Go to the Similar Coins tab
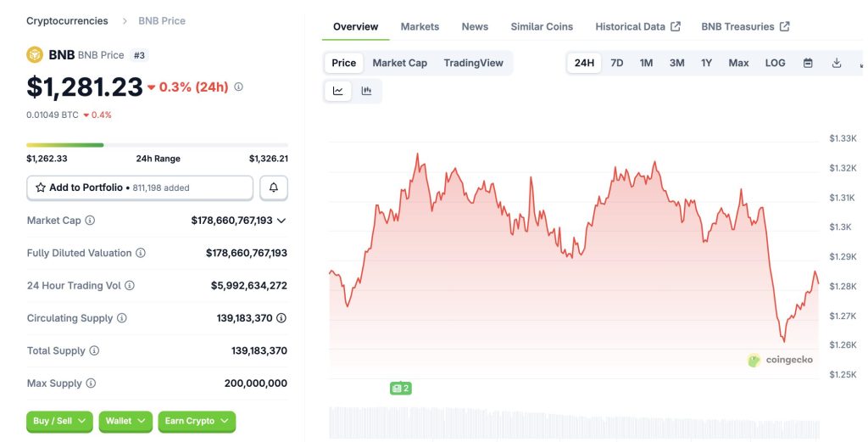Image resolution: width=868 pixels, height=442 pixels. 542,26
